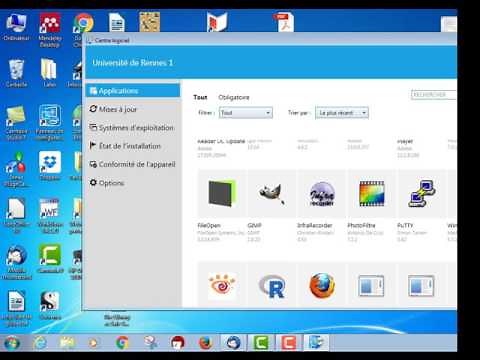Select the Dropbox desktop shortcut
Screen dimensions: 480x360
[x=50, y=166]
